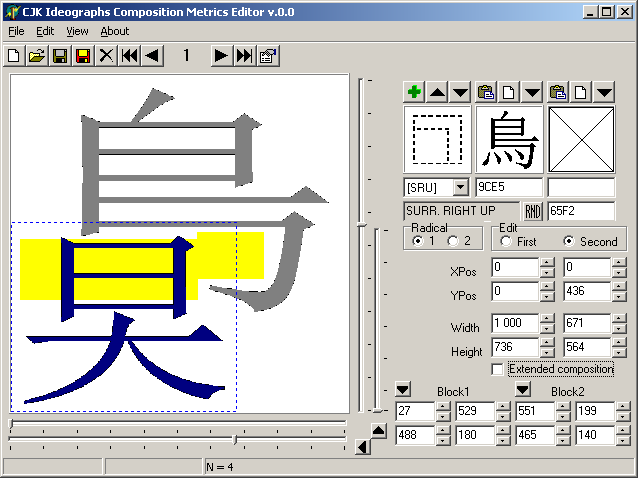Click the upper horizontal slider thumb

12,424
